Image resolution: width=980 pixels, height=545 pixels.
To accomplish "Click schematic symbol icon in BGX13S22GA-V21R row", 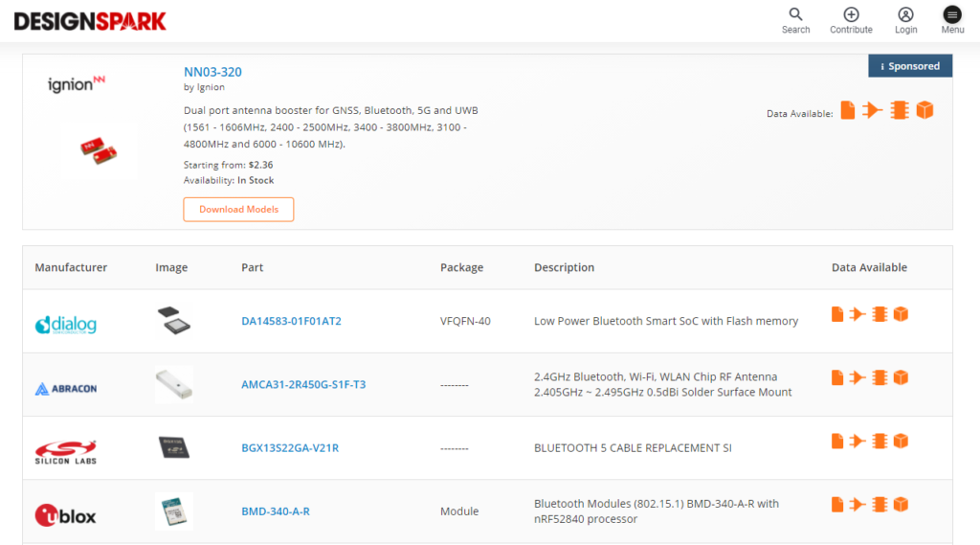I will (x=857, y=442).
